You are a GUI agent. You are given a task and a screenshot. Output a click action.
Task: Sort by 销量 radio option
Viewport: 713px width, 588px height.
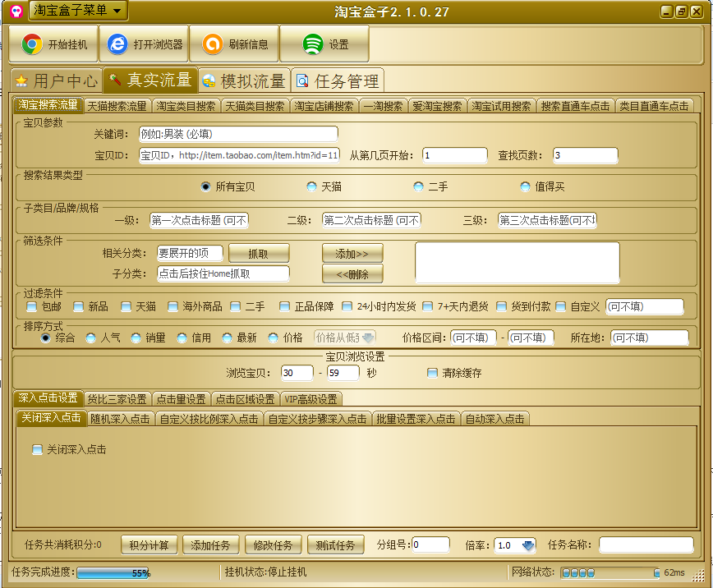pyautogui.click(x=136, y=338)
